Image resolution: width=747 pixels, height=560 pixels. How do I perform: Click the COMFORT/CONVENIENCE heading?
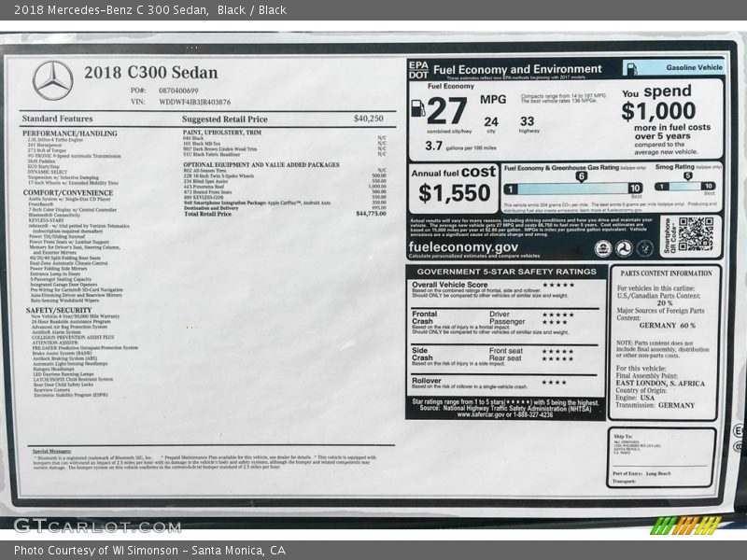pos(68,193)
